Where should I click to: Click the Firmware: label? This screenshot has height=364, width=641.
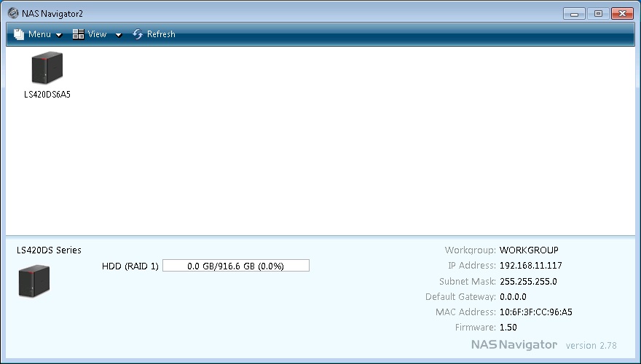pyautogui.click(x=475, y=327)
